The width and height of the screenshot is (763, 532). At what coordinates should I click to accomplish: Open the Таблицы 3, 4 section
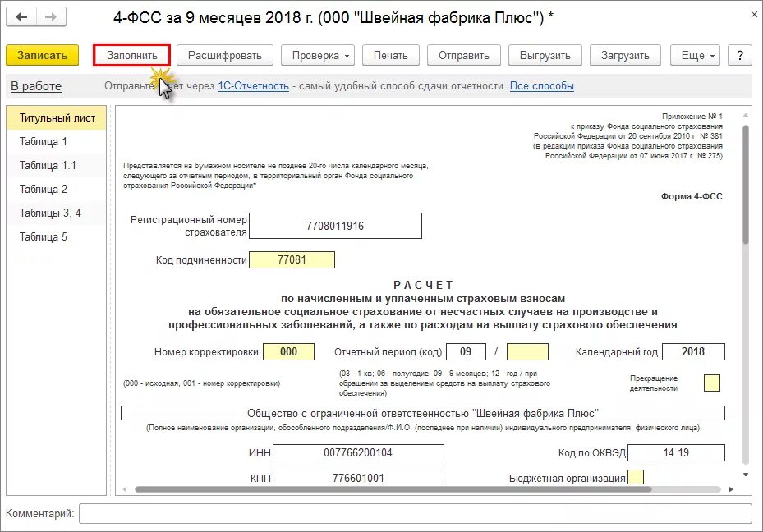point(57,213)
